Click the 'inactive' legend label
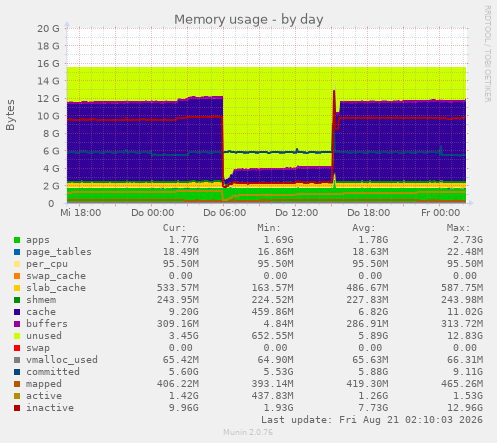Viewport: 497px width, 443px height. click(50, 408)
